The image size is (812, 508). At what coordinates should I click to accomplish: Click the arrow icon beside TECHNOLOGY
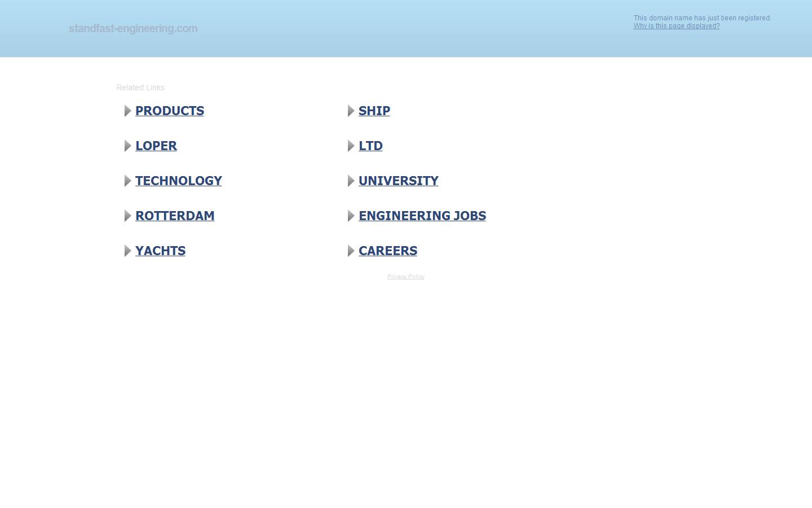pos(127,181)
